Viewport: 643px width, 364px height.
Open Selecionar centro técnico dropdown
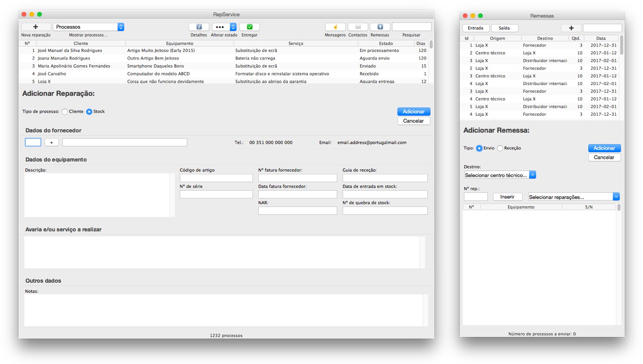coord(500,175)
